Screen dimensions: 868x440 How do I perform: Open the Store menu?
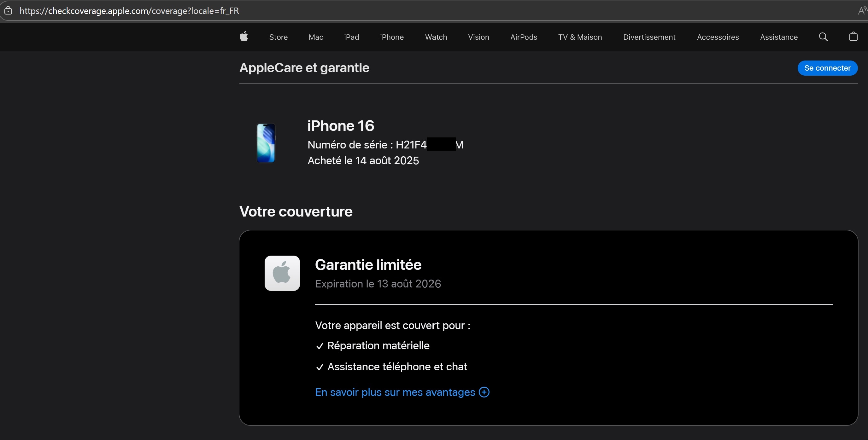[278, 37]
